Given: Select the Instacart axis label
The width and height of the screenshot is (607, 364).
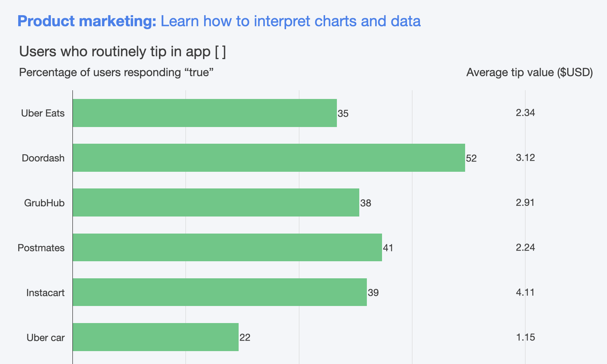Looking at the screenshot, I should [x=46, y=293].
